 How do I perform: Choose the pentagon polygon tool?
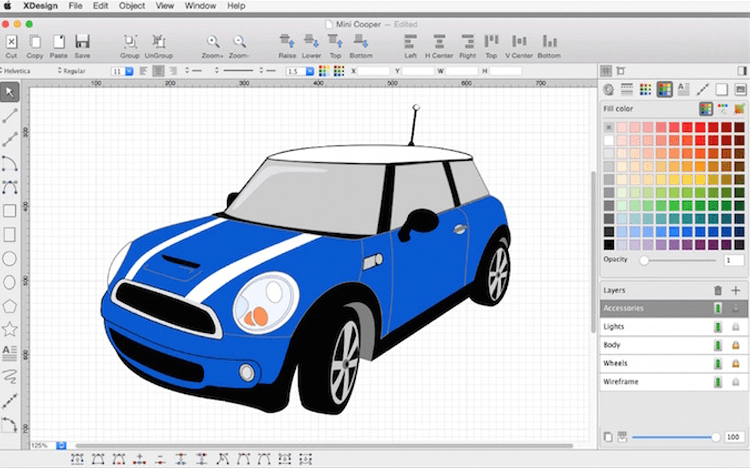pos(10,306)
